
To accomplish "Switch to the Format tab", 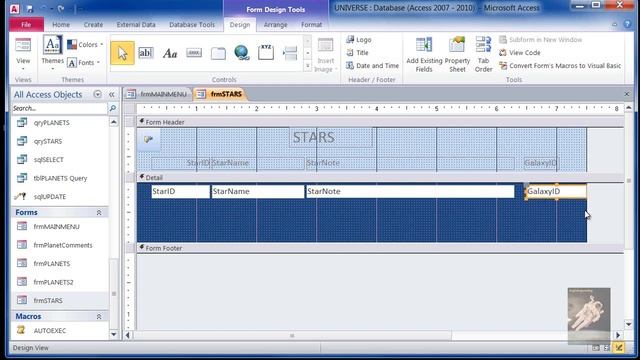I will pos(311,24).
